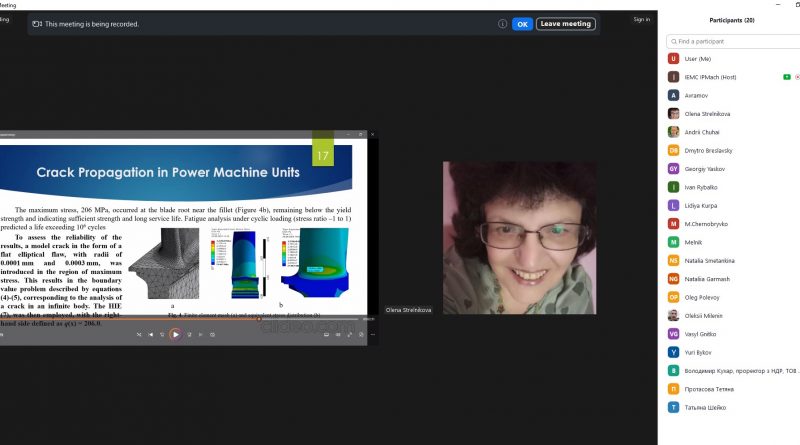Viewport: 800px width, 445px height.
Task: Click the play button in the media player
Action: tap(175, 335)
